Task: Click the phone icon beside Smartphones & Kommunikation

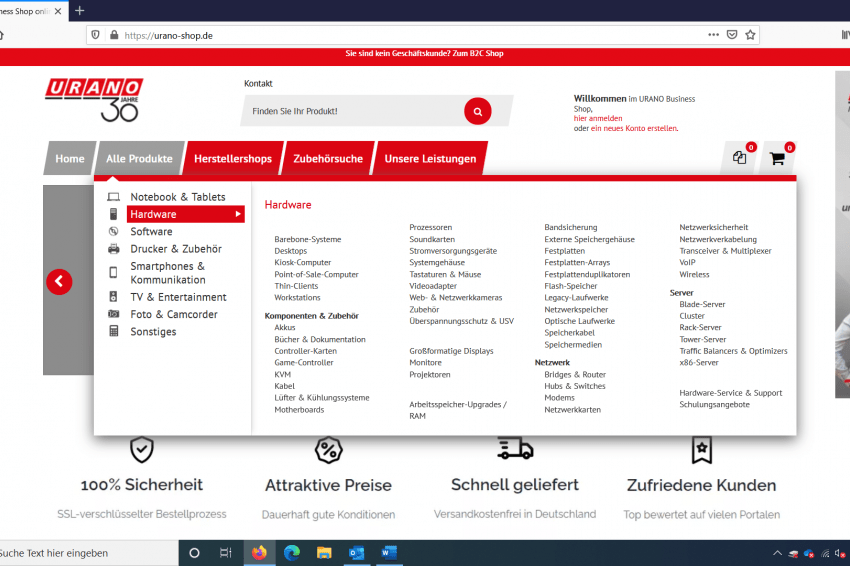Action: pos(113,272)
